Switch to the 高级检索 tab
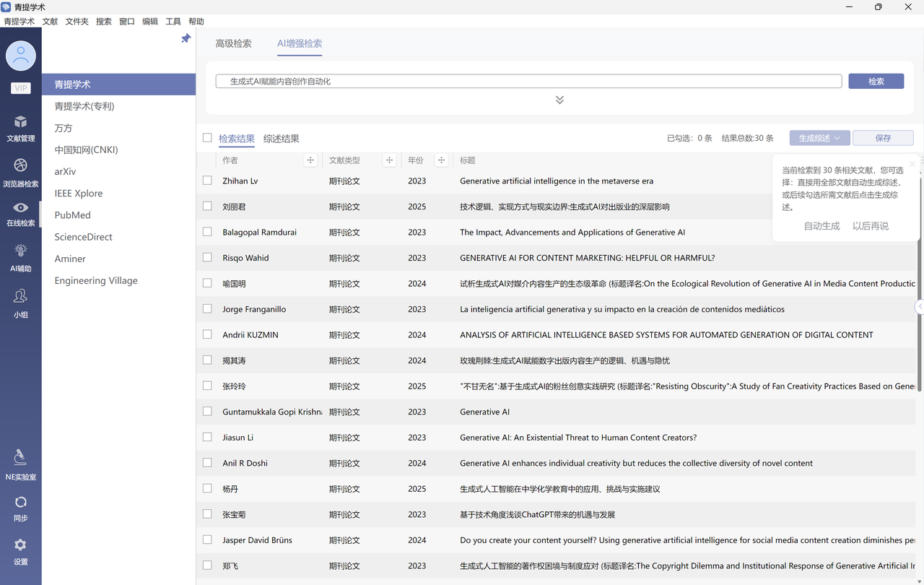 (x=233, y=43)
